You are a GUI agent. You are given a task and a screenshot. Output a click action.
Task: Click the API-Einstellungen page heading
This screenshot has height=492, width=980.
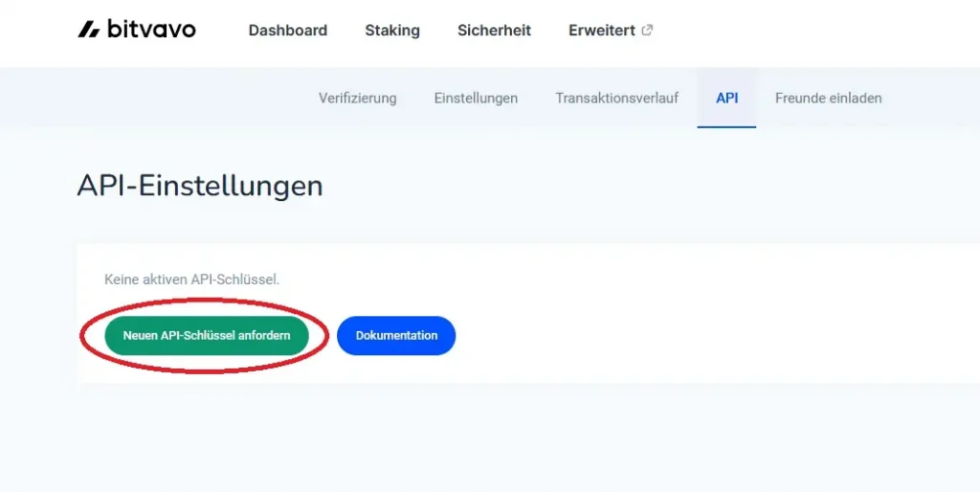click(x=200, y=187)
